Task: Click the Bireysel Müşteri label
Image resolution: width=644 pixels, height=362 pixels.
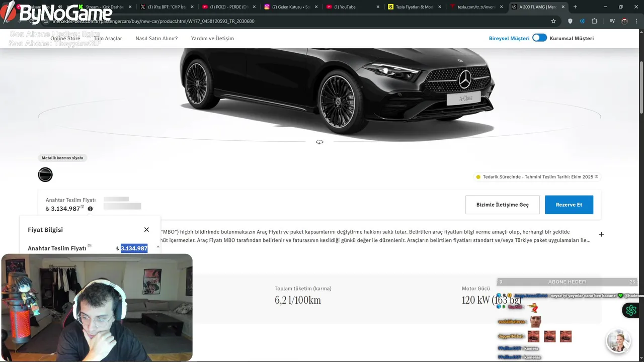Action: click(x=509, y=38)
